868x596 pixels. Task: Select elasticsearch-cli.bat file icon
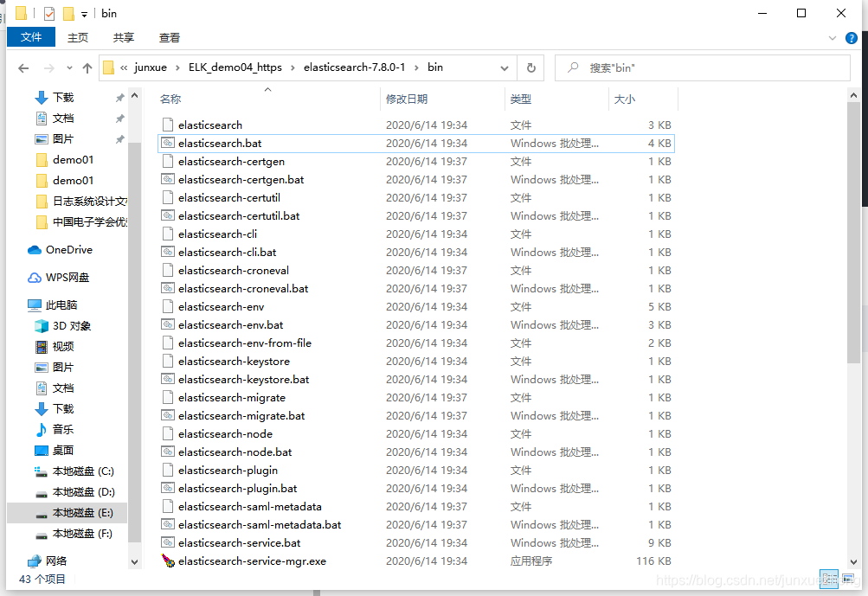coord(168,252)
